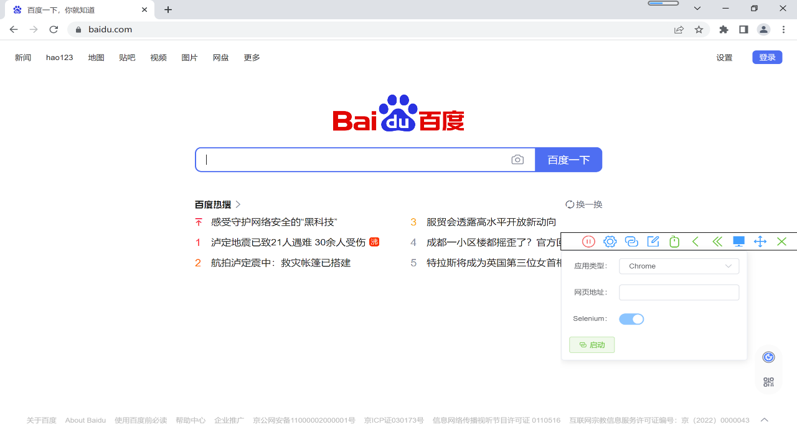This screenshot has width=797, height=430.
Task: Click the 百度一下 search button
Action: coord(568,160)
